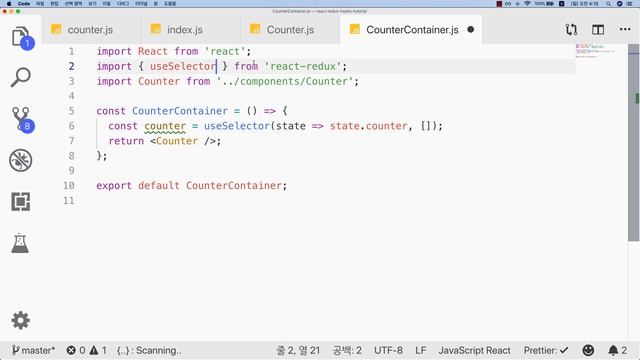The height and width of the screenshot is (360, 640).
Task: Click the Prettier status item
Action: pyautogui.click(x=546, y=350)
